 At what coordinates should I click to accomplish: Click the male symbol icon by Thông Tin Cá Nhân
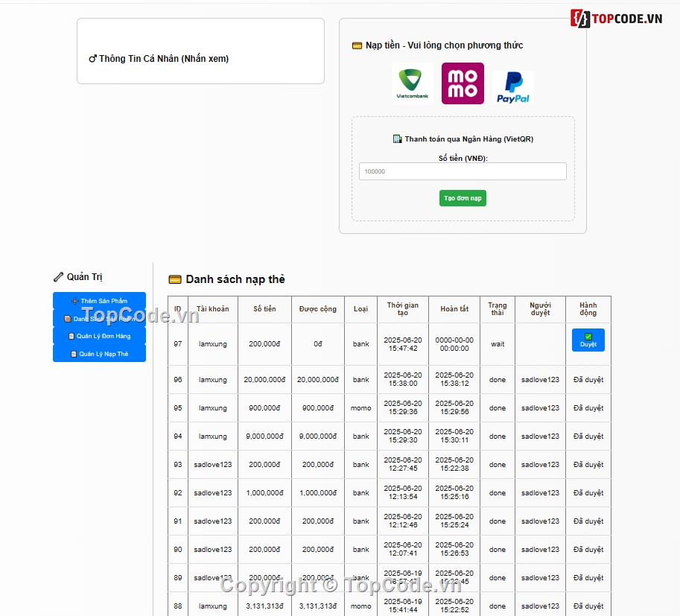[x=92, y=59]
